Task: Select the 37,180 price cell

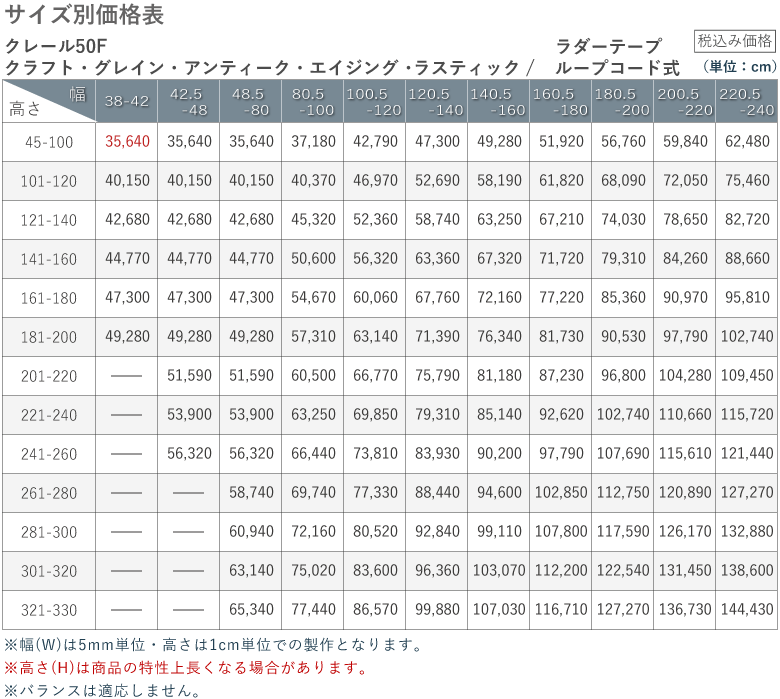Action: click(x=313, y=142)
